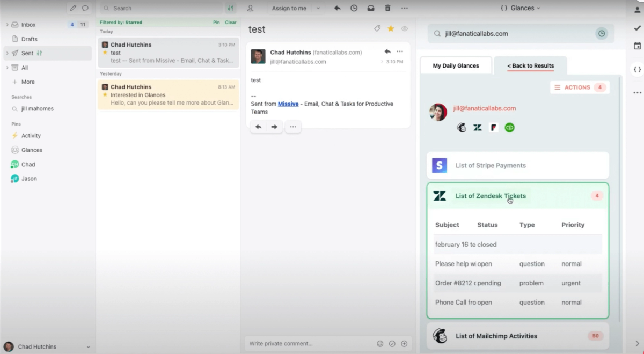
Task: Select the Order #8212 pending ticket row
Action: 518,283
